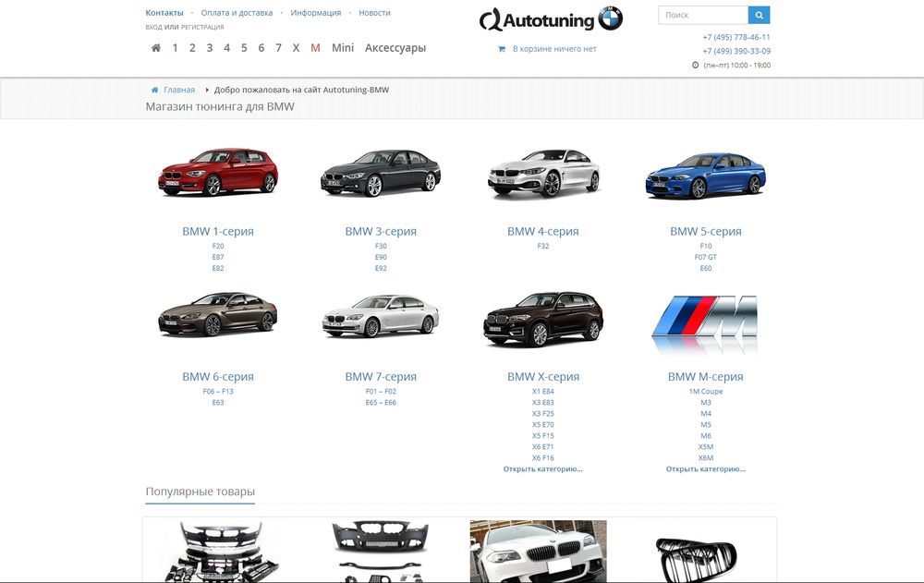Click 1M Coupe under BMW M-серия
The width and height of the screenshot is (924, 583).
[x=706, y=392]
